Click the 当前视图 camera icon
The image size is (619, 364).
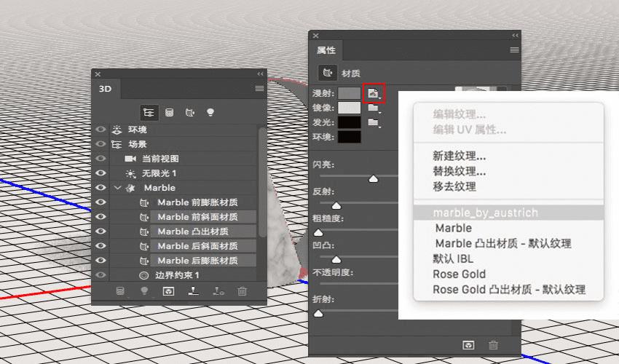click(130, 159)
